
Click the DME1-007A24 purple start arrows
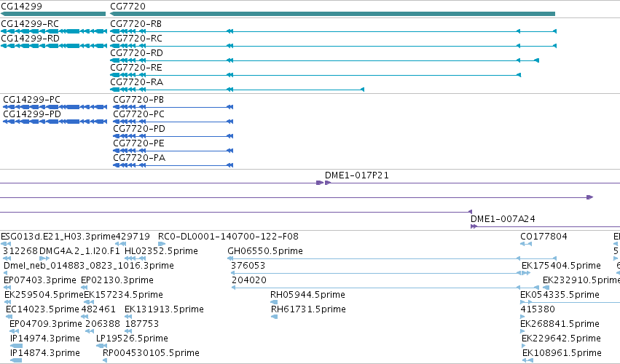click(x=474, y=226)
